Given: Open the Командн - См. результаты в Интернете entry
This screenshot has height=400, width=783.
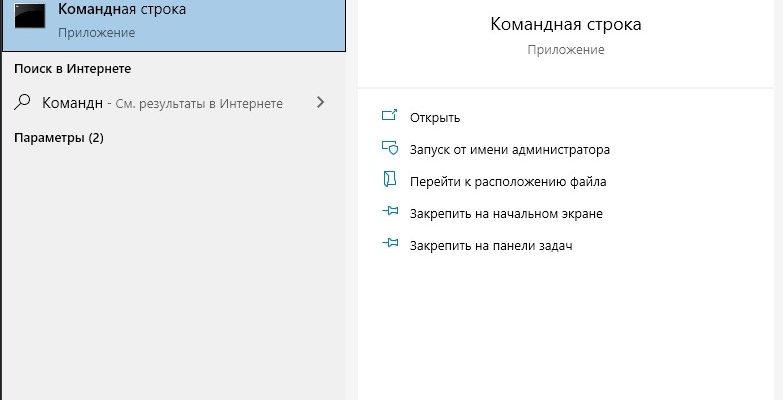Looking at the screenshot, I should click(174, 103).
